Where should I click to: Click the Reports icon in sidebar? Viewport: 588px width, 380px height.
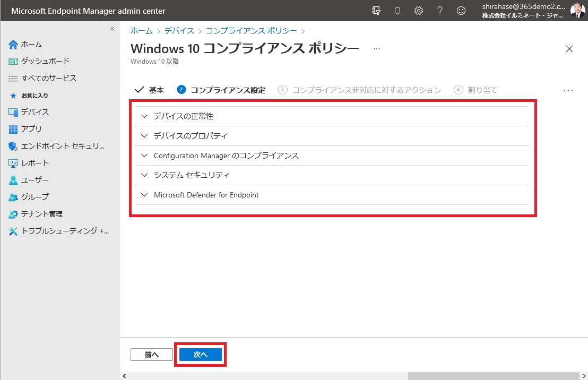13,163
